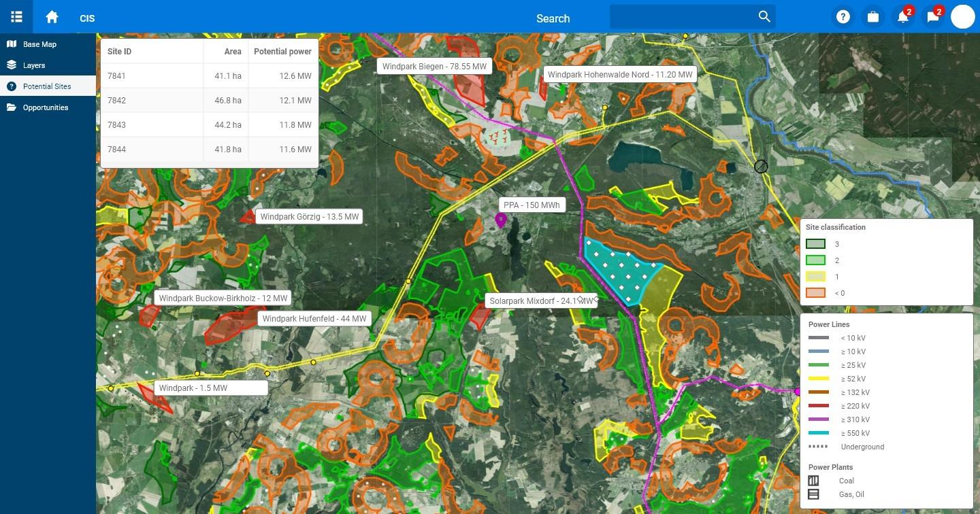Click the Windpark Hohenwalde Nord label
The image size is (980, 514).
pyautogui.click(x=620, y=74)
